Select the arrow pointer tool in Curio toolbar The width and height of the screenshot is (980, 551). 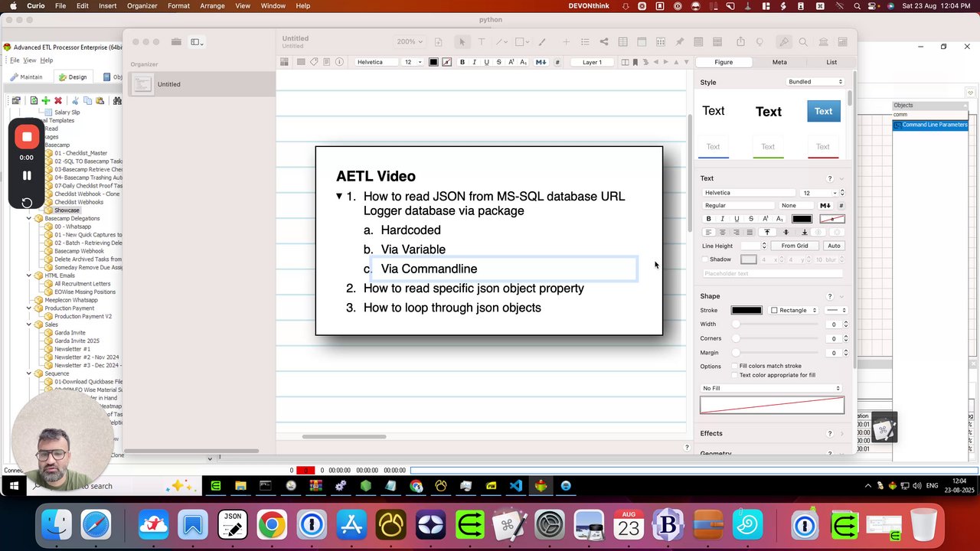(x=462, y=42)
